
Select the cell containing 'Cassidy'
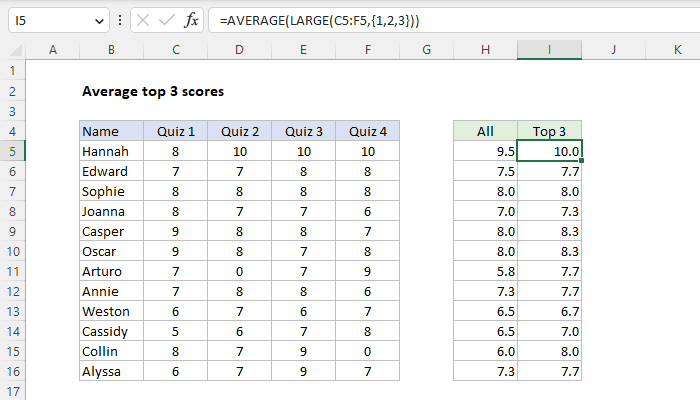coord(112,331)
